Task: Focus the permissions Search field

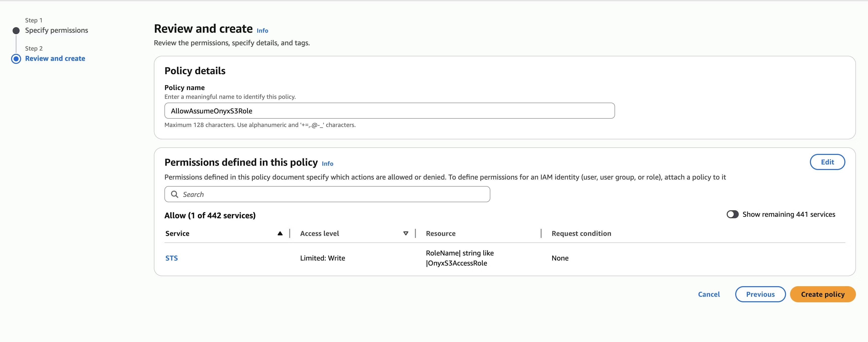Action: [334, 194]
